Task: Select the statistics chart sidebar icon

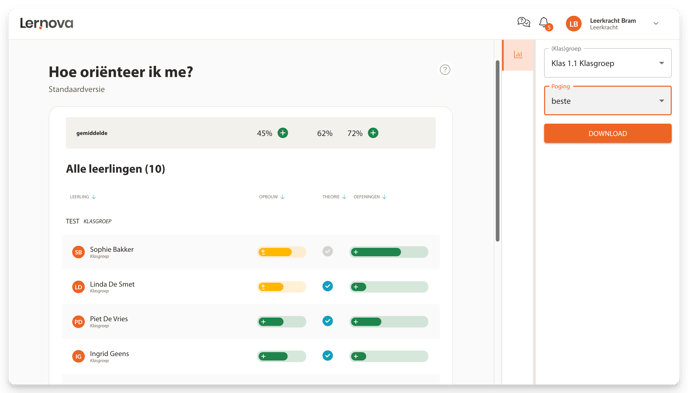Action: pyautogui.click(x=518, y=55)
